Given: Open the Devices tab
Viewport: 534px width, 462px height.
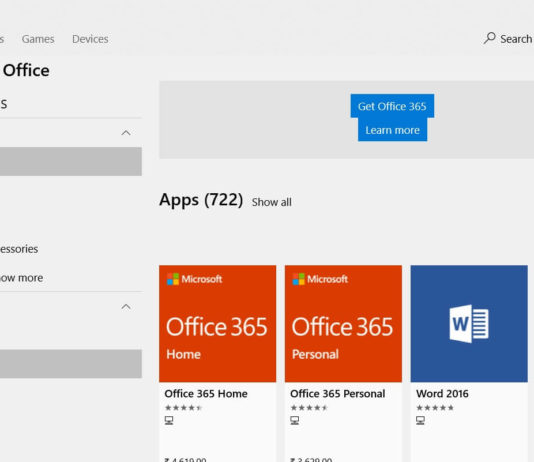Looking at the screenshot, I should click(90, 39).
